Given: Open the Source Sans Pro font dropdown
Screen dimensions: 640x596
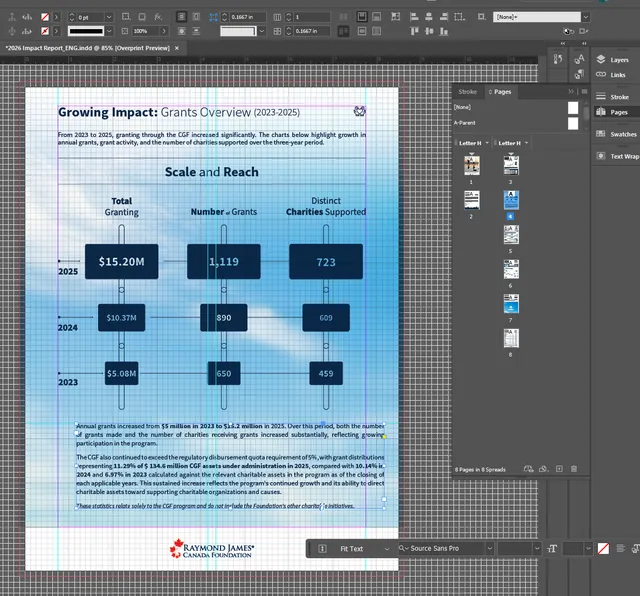Looking at the screenshot, I should coord(490,548).
